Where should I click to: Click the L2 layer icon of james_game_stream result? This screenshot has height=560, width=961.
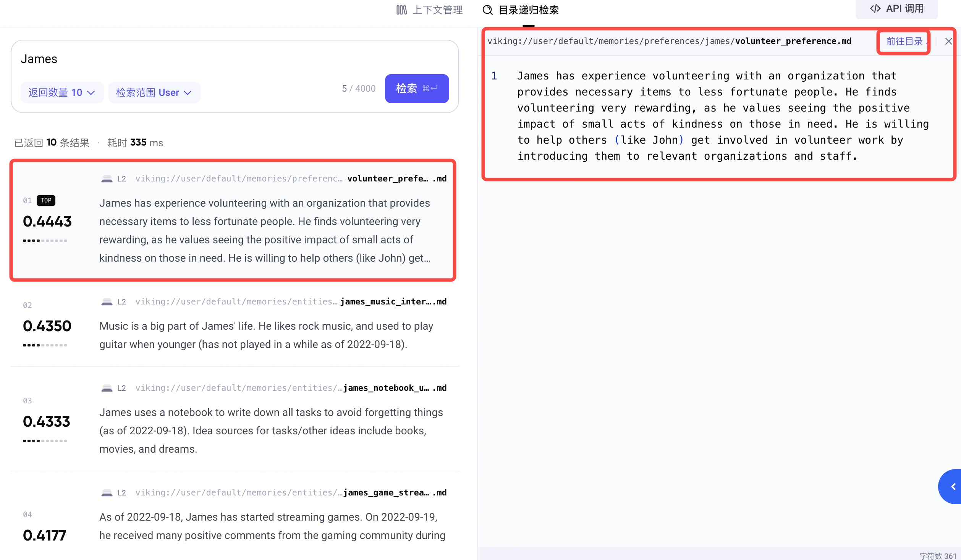pos(107,492)
